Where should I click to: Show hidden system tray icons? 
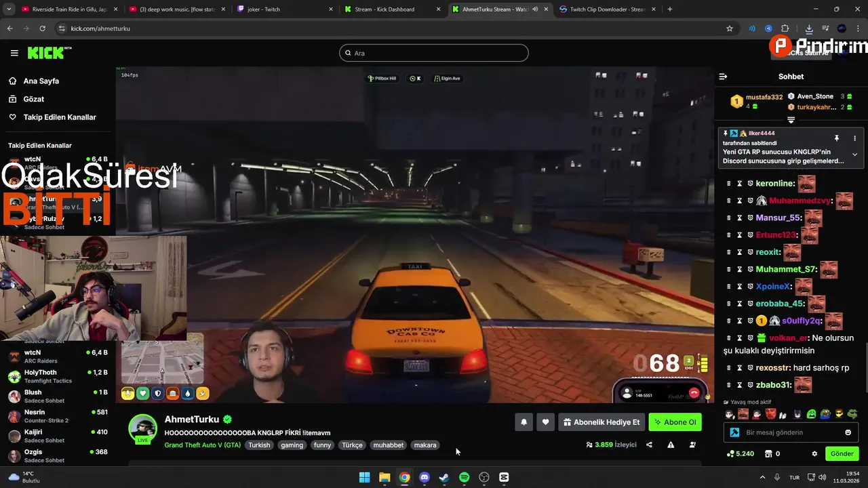[x=762, y=477]
